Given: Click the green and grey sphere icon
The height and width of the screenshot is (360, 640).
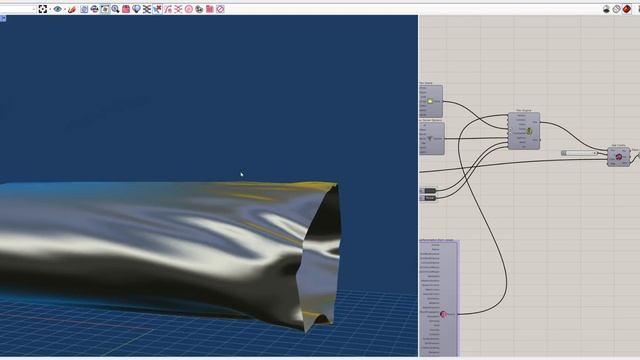Looking at the screenshot, I should tap(199, 9).
